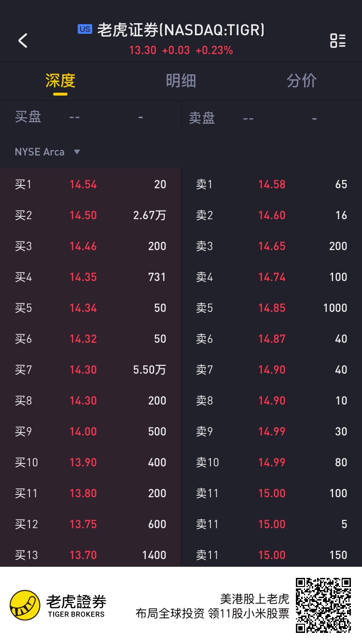Click the dropdown arrow beside NYSE Arca
This screenshot has height=644, width=362.
[x=77, y=152]
